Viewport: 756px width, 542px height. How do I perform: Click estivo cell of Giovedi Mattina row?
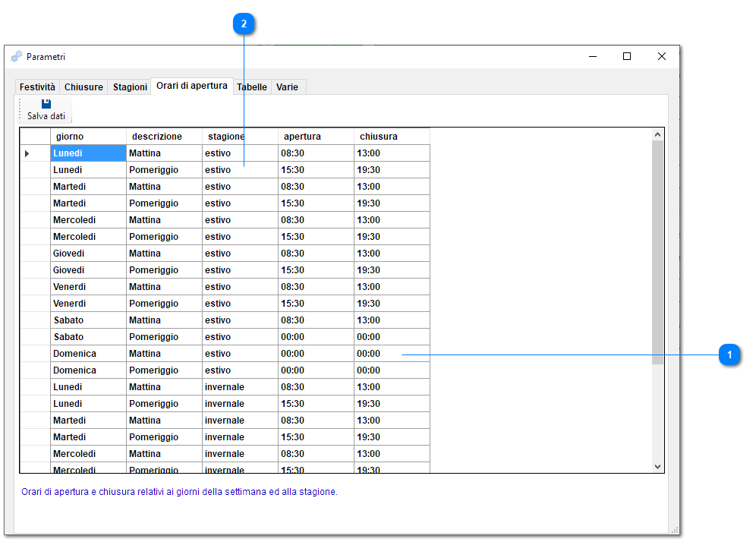coord(240,253)
